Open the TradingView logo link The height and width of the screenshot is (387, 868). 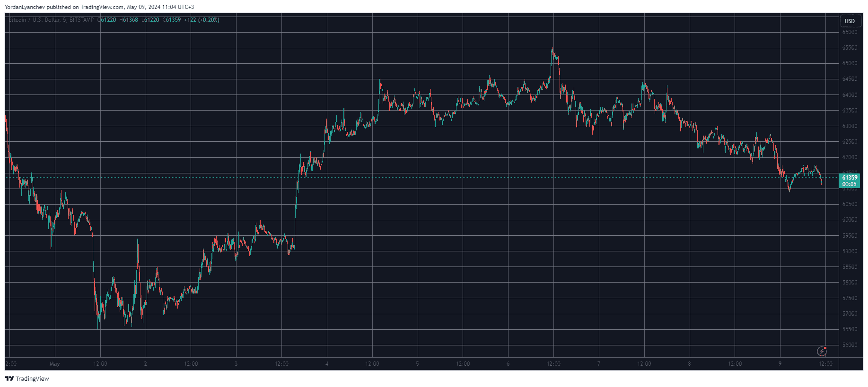pyautogui.click(x=27, y=378)
